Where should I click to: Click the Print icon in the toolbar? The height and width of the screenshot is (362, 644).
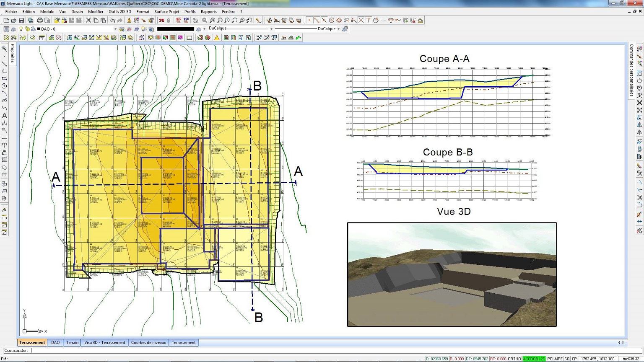40,20
